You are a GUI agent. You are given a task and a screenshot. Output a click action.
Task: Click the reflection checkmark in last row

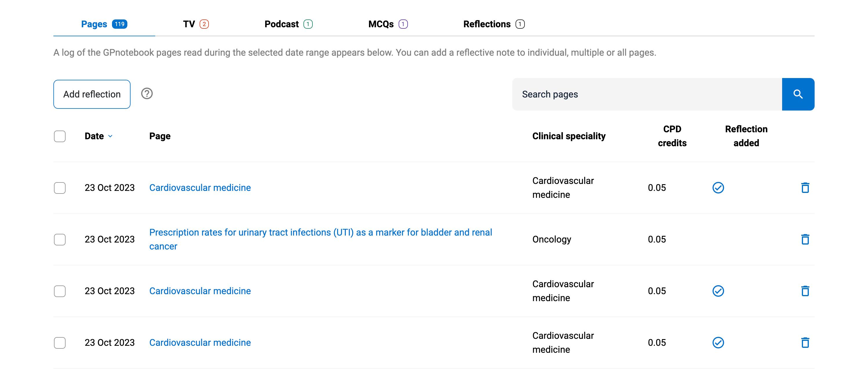pos(718,342)
